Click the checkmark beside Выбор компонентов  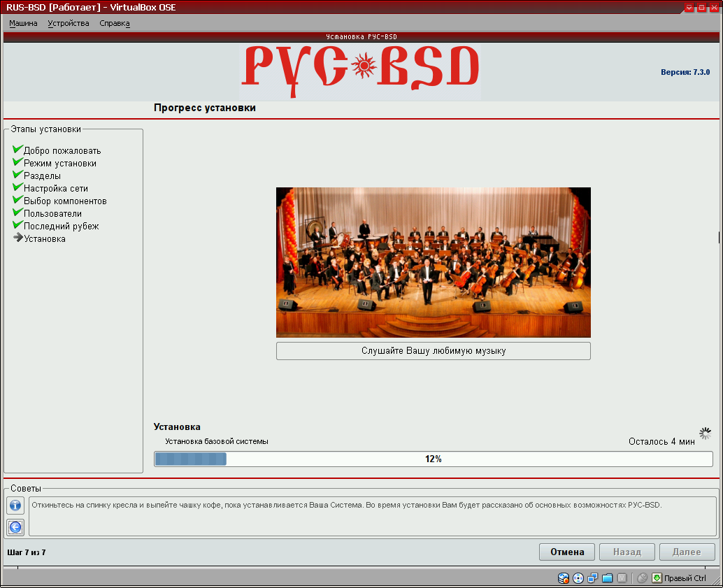(x=17, y=199)
